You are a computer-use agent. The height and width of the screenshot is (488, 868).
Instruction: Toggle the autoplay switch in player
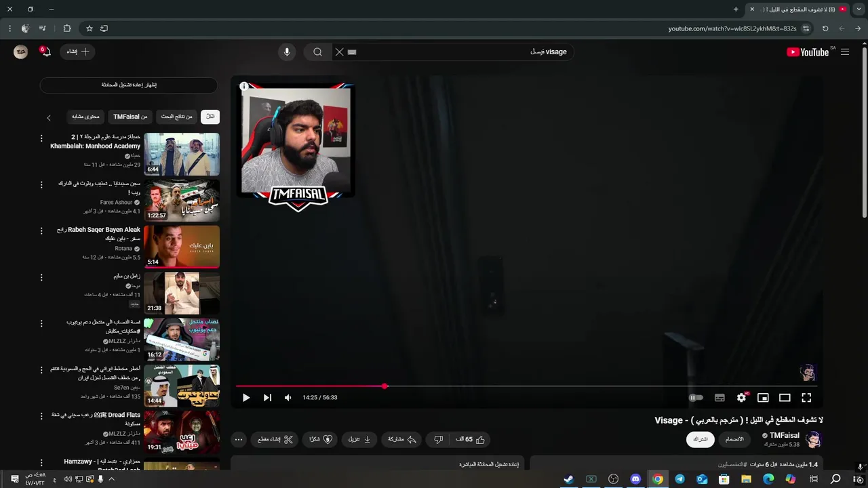(696, 398)
